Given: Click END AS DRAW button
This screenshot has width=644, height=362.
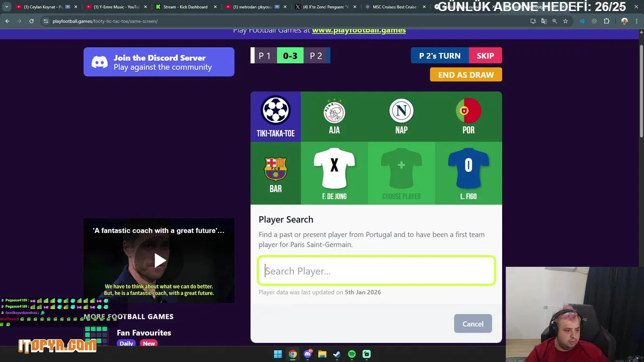Looking at the screenshot, I should pyautogui.click(x=466, y=74).
